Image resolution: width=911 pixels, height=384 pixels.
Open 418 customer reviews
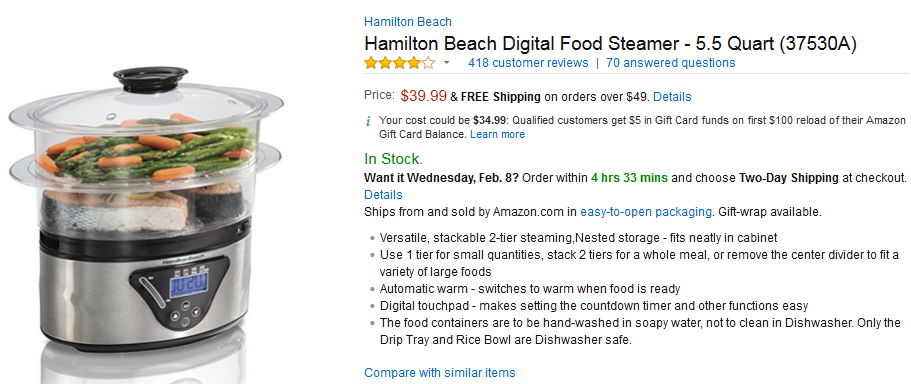point(528,63)
